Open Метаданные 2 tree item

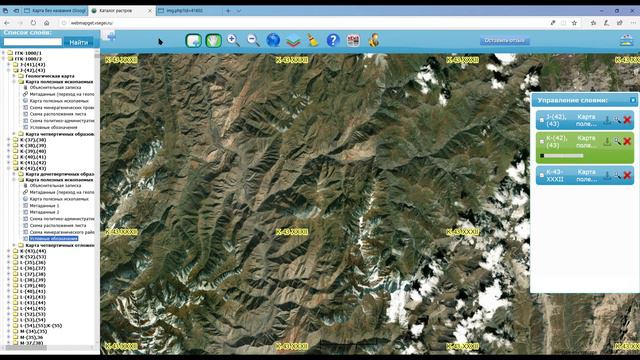(x=44, y=212)
